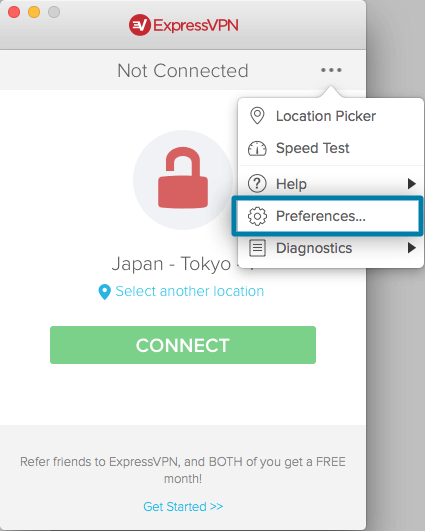Click the Help question mark icon

click(x=257, y=184)
